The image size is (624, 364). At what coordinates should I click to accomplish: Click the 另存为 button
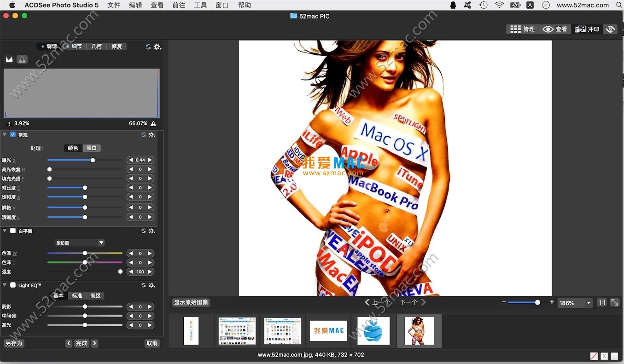coord(14,343)
